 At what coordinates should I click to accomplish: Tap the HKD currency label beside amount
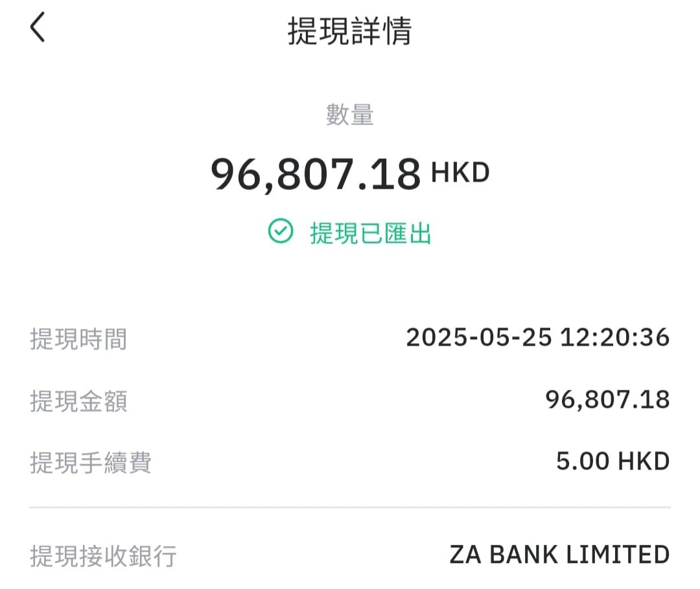[x=460, y=172]
